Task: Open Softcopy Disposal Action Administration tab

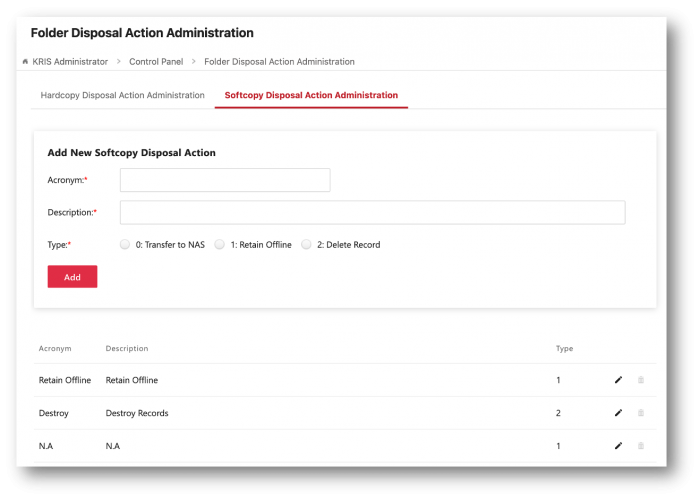Action: [311, 95]
